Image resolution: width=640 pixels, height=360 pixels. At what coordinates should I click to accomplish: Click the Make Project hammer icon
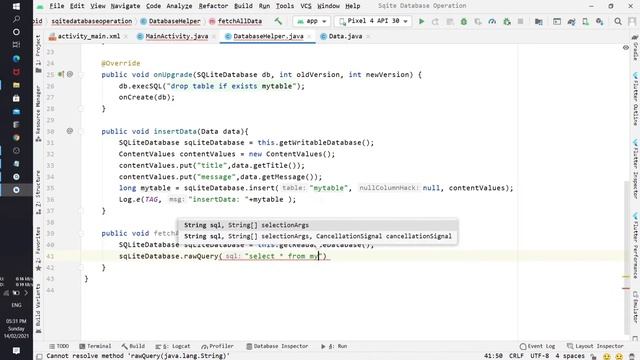[x=278, y=21]
